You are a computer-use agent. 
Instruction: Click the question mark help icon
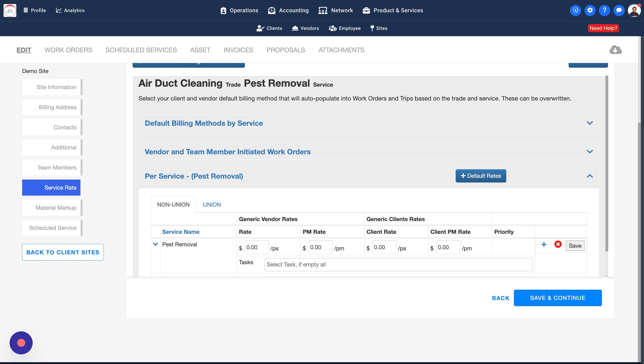[604, 10]
